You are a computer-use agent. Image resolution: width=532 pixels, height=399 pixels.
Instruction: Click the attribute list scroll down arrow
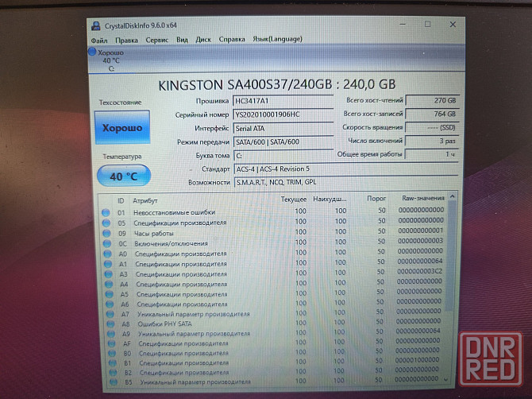446,380
